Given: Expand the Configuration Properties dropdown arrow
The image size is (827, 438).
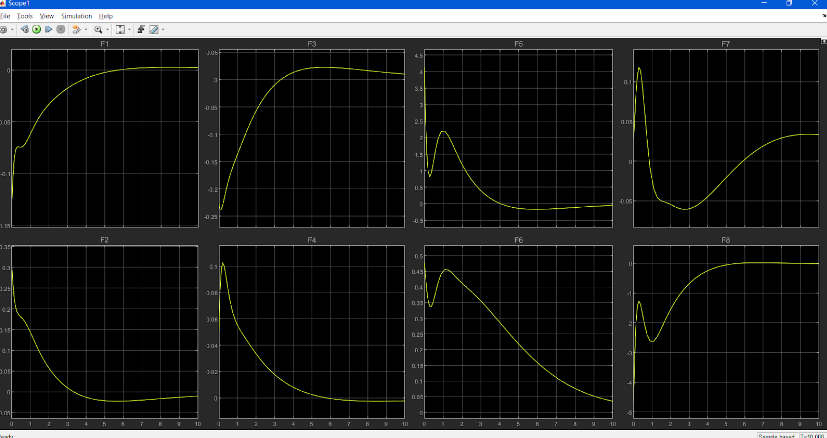Looking at the screenshot, I should (11, 30).
